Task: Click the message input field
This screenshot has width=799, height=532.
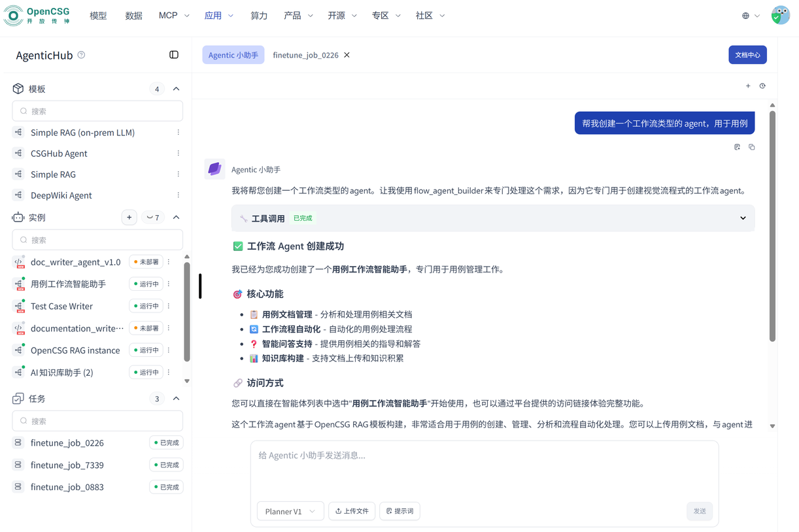Action: click(x=484, y=468)
